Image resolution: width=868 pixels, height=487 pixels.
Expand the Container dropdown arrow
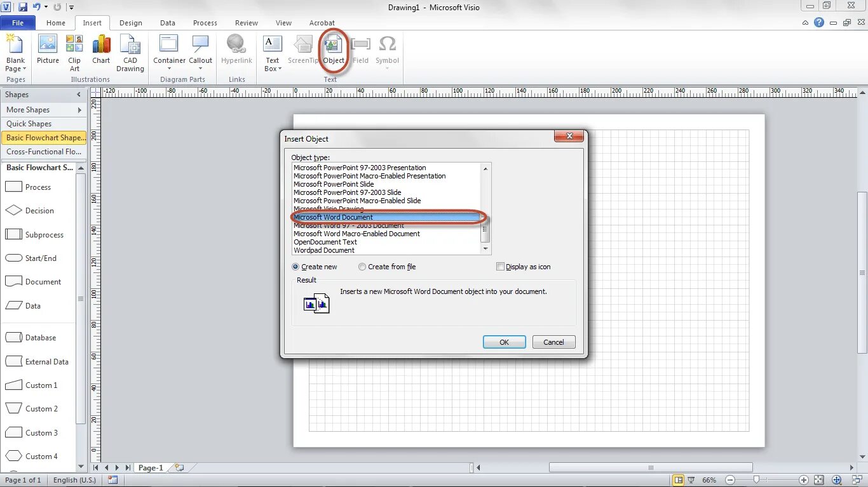(x=169, y=69)
